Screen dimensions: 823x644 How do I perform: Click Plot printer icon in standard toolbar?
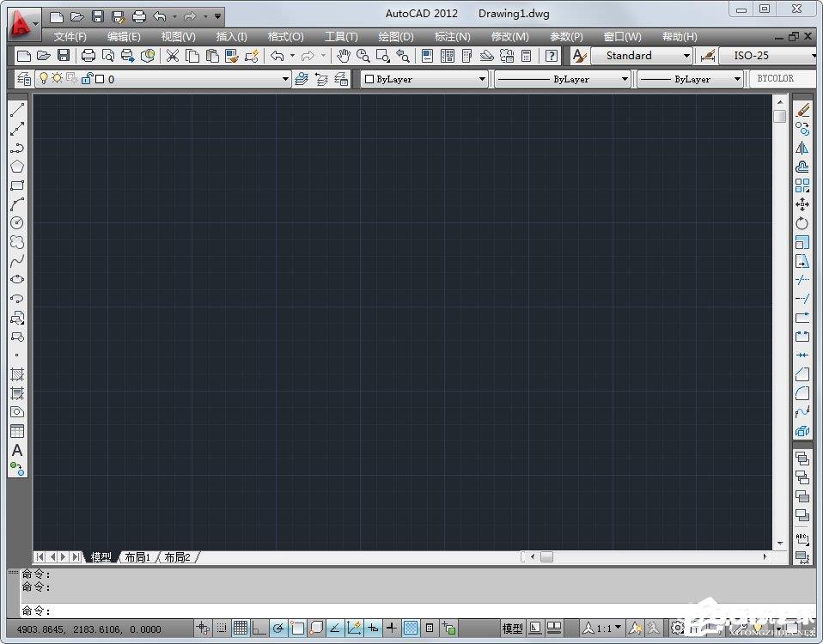(x=88, y=56)
